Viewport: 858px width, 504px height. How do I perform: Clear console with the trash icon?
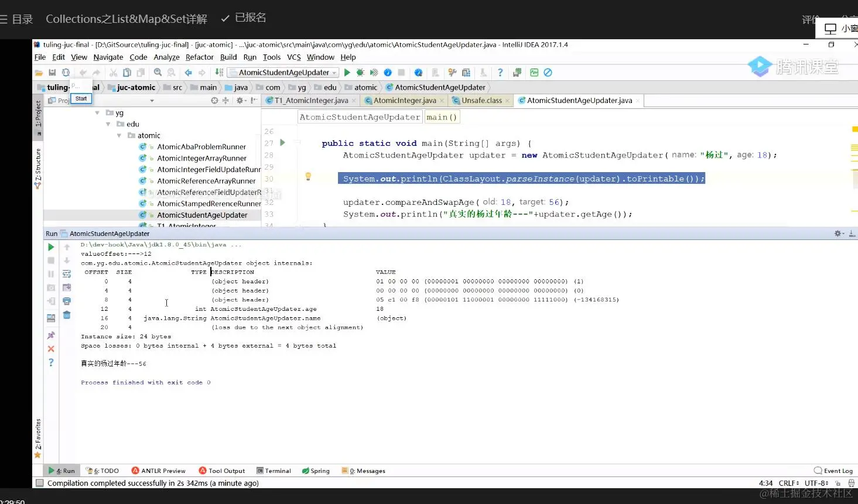[67, 315]
